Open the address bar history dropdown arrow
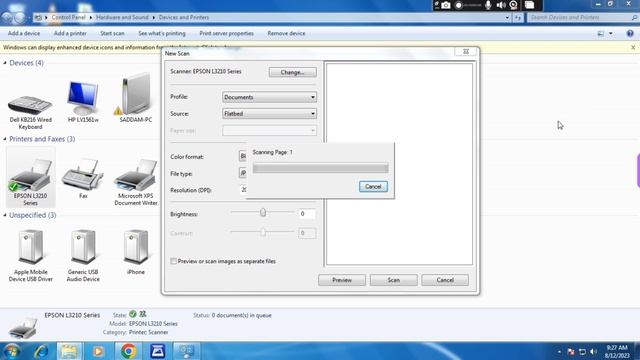 click(x=507, y=18)
